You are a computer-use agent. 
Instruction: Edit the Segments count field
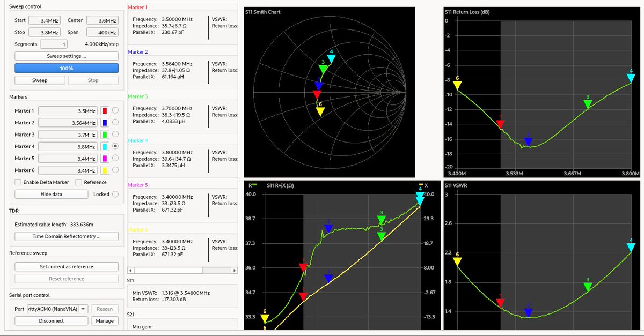pos(54,44)
